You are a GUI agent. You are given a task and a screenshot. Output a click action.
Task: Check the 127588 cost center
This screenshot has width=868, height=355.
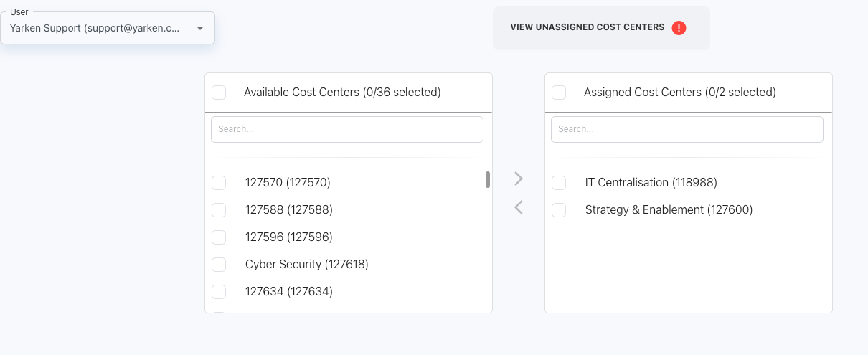pos(219,210)
